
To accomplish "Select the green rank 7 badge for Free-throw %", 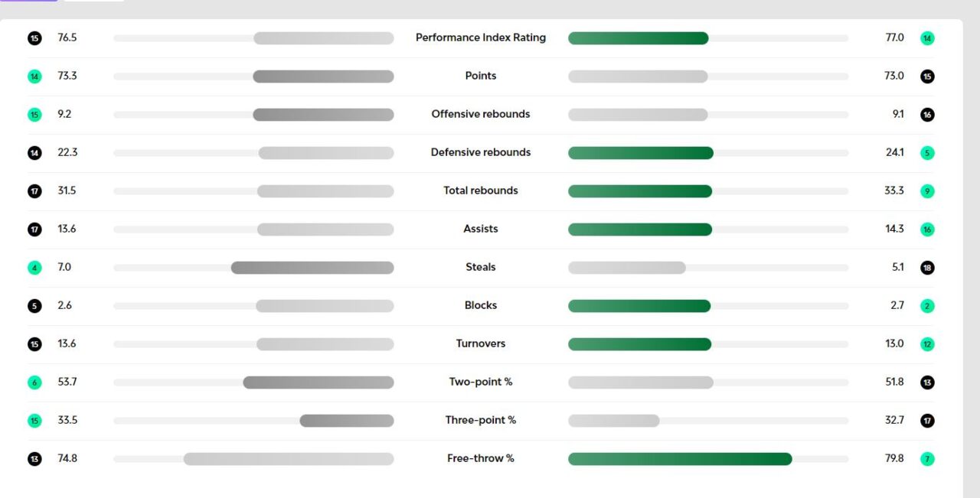I will tap(927, 459).
